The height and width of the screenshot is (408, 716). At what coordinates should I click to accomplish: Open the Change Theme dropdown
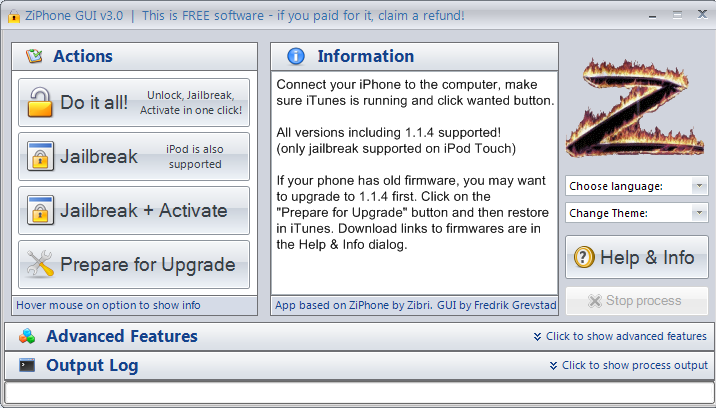(637, 213)
